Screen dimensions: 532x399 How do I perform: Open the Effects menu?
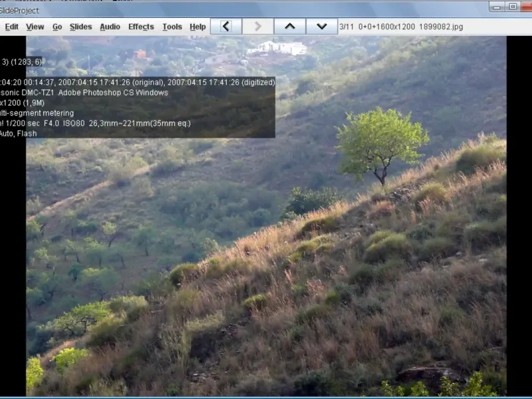(141, 27)
